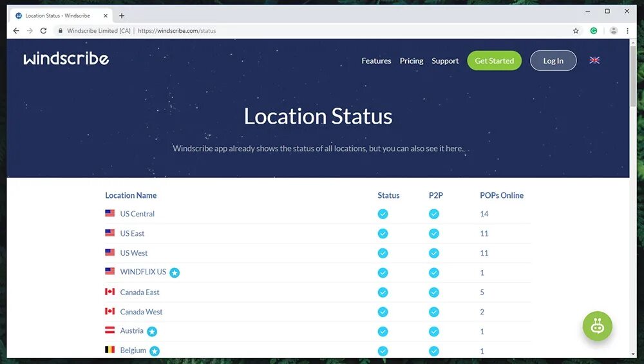
Task: Click the scrollbar down arrow
Action: click(x=633, y=354)
